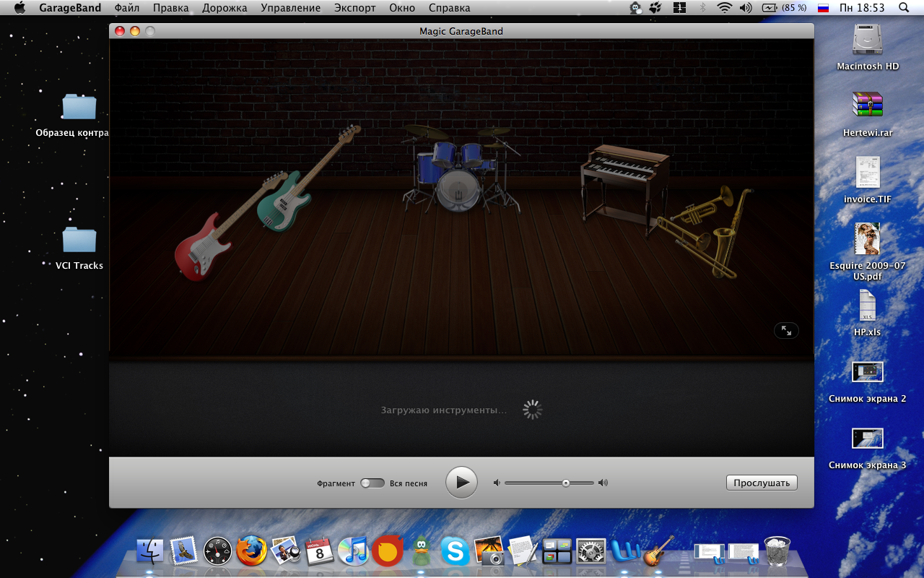
Task: Open Spotlight search in the menu bar
Action: 904,8
